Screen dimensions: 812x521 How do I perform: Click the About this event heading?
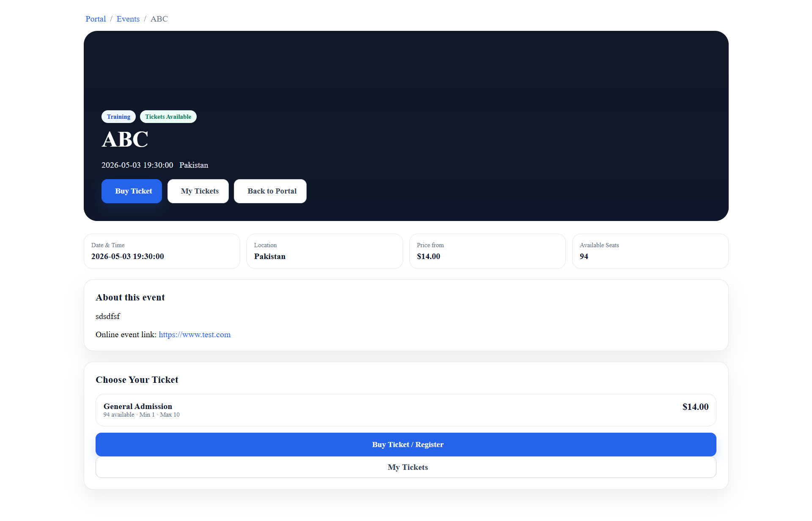click(130, 297)
